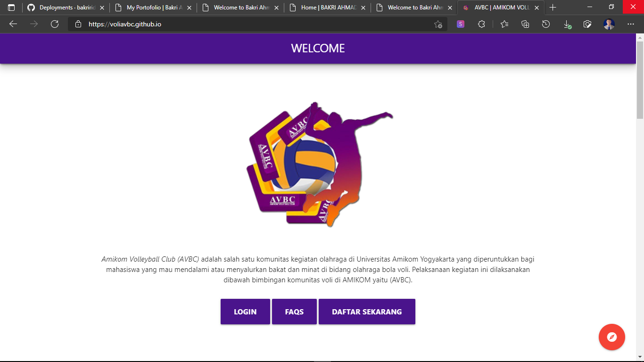644x362 pixels.
Task: Open Settings and more menu
Action: pyautogui.click(x=631, y=25)
